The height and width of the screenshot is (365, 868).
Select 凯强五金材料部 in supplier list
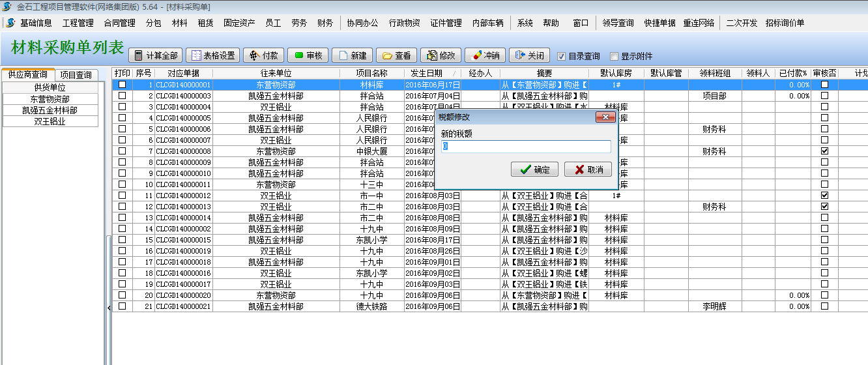point(50,110)
